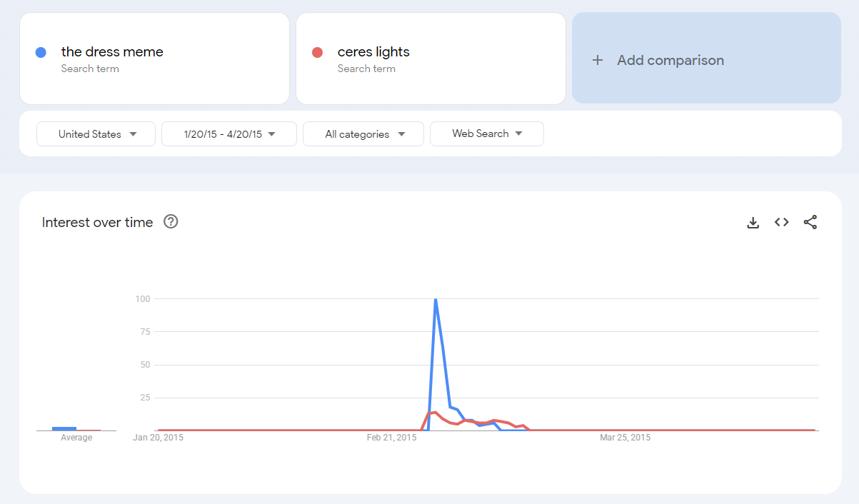Click the blue dot beside the dress meme
The height and width of the screenshot is (504, 859).
coord(41,52)
